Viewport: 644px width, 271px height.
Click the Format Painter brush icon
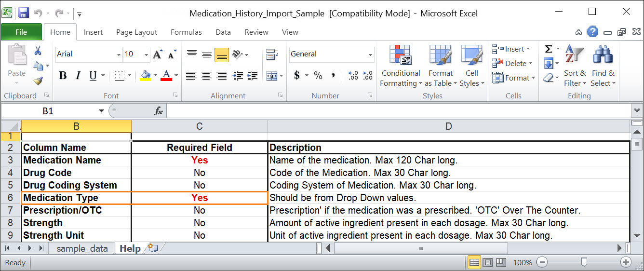click(x=38, y=81)
